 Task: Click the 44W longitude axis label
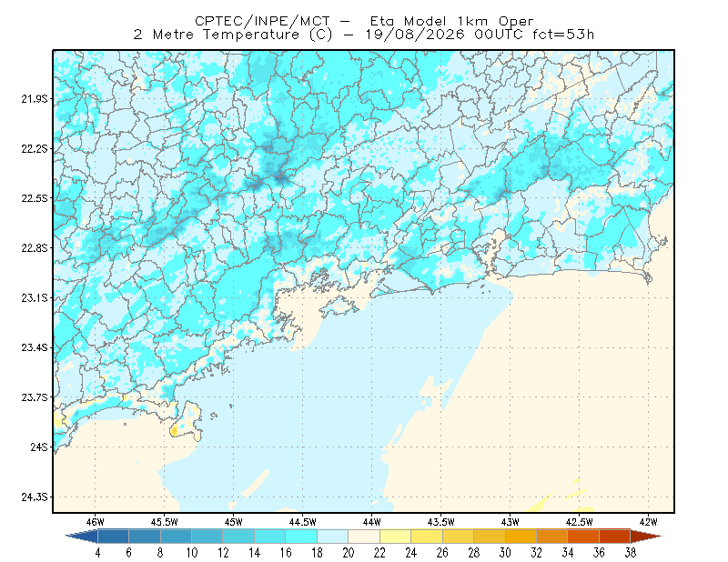tap(372, 522)
